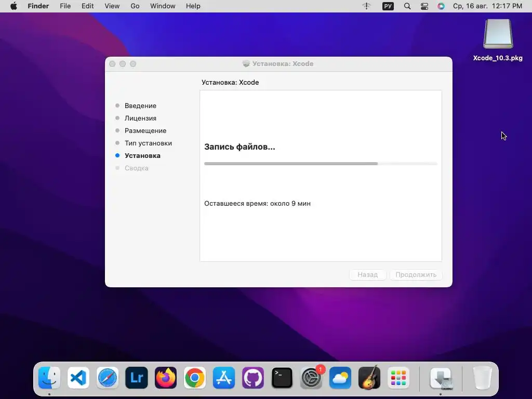The height and width of the screenshot is (399, 532).
Task: Activate Siri from menu bar
Action: tap(441, 6)
